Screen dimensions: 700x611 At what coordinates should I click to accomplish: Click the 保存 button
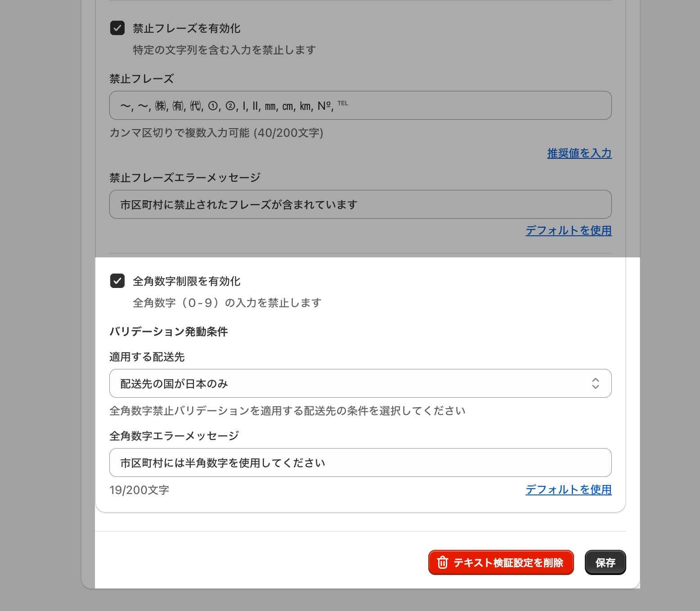[x=605, y=562]
